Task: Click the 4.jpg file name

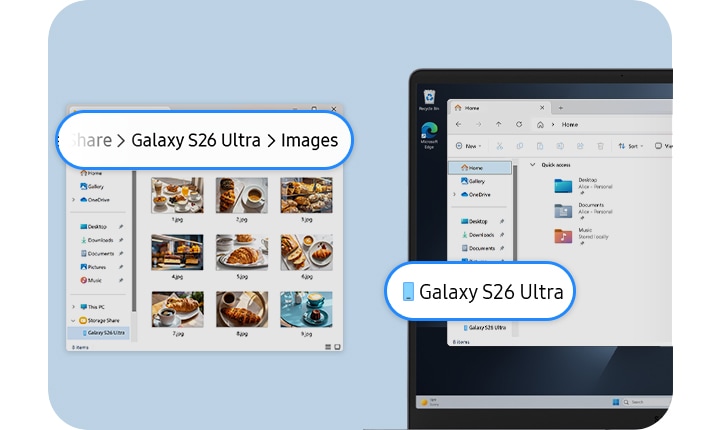Action: coord(177,277)
